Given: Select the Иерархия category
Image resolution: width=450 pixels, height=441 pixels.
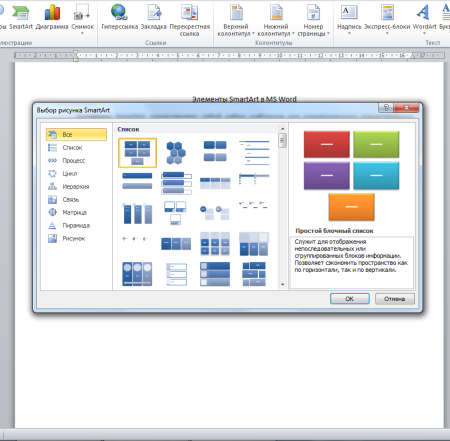Looking at the screenshot, I should [76, 186].
